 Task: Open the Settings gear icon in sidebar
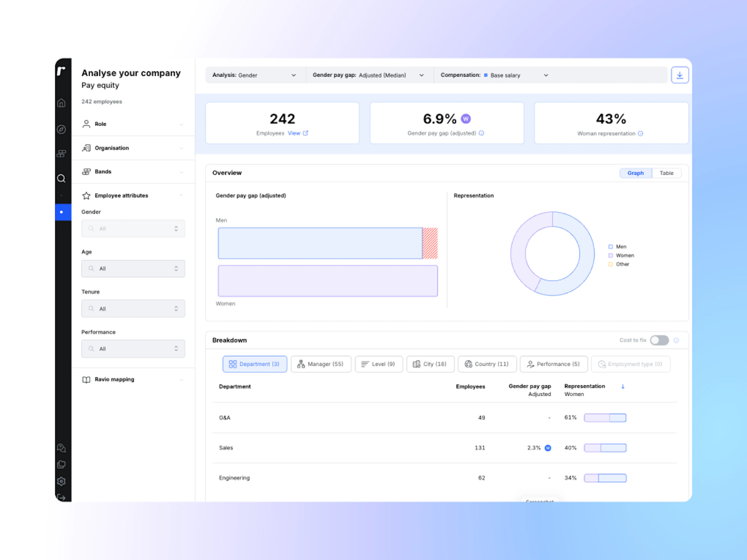pos(61,481)
